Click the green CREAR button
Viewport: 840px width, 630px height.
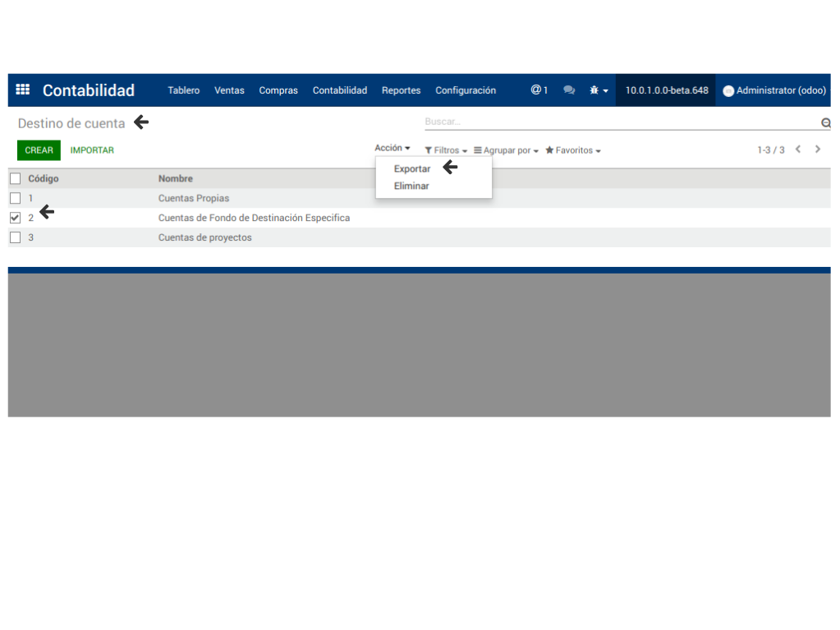(39, 150)
